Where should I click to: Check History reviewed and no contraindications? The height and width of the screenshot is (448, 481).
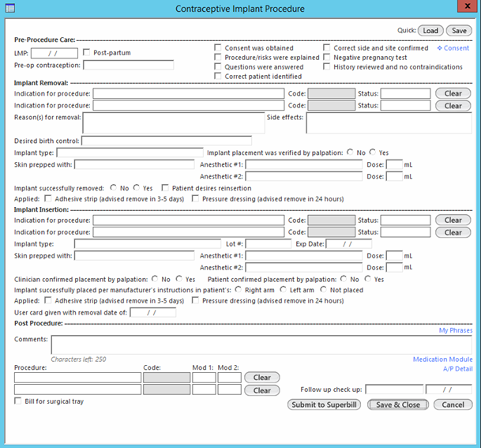point(327,67)
